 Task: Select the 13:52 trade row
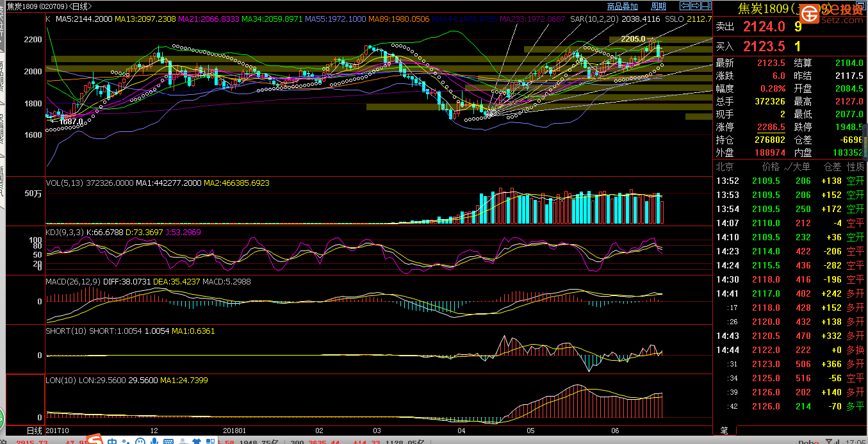[790, 181]
